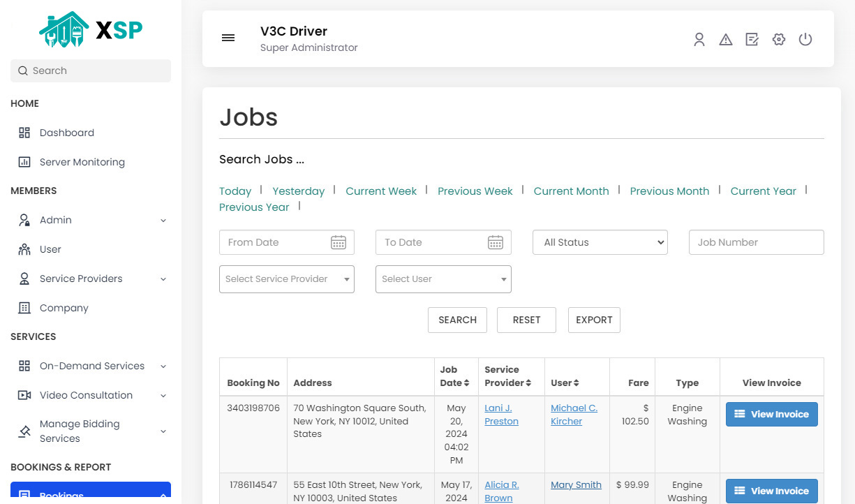Select the Dashboard grid icon in sidebar
The width and height of the screenshot is (855, 504).
click(x=26, y=133)
